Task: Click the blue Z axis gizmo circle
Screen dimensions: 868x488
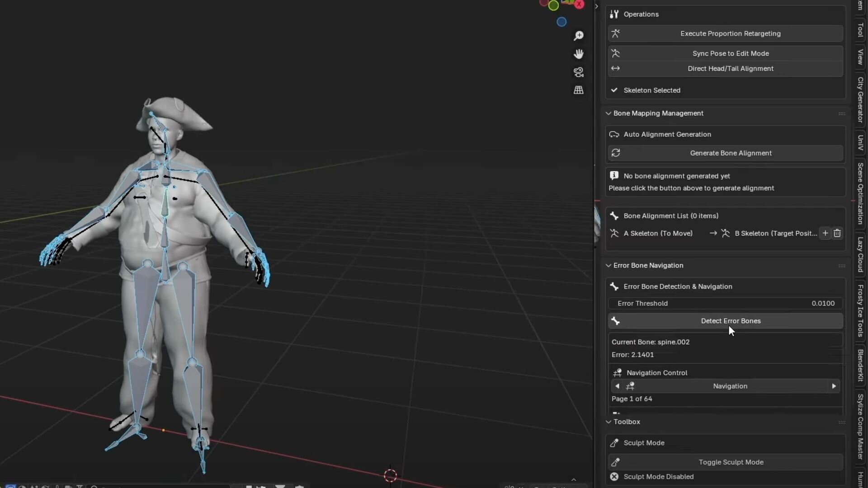Action: click(561, 22)
